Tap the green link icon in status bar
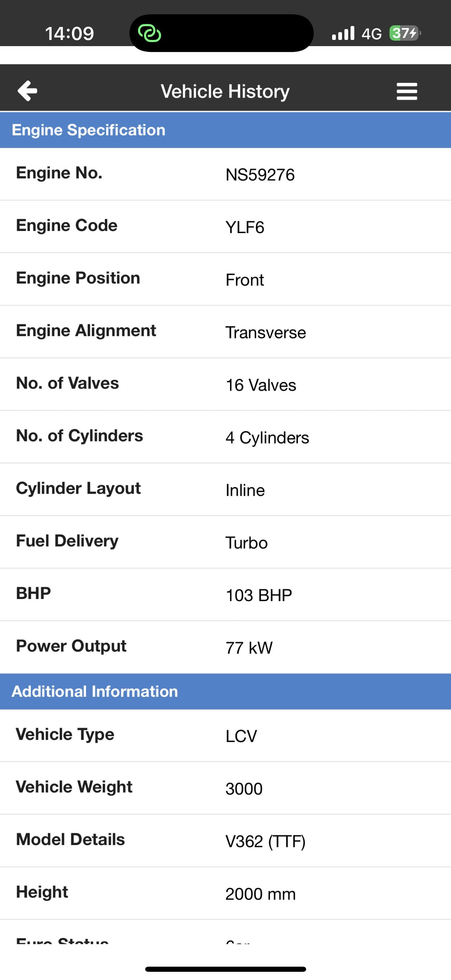The width and height of the screenshot is (451, 980). (x=149, y=33)
